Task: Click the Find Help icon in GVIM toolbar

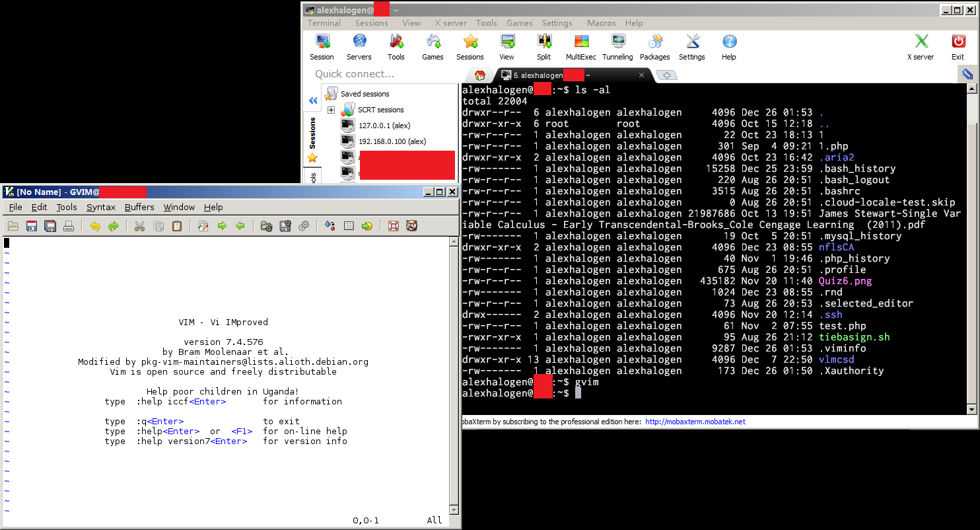Action: 412,226
